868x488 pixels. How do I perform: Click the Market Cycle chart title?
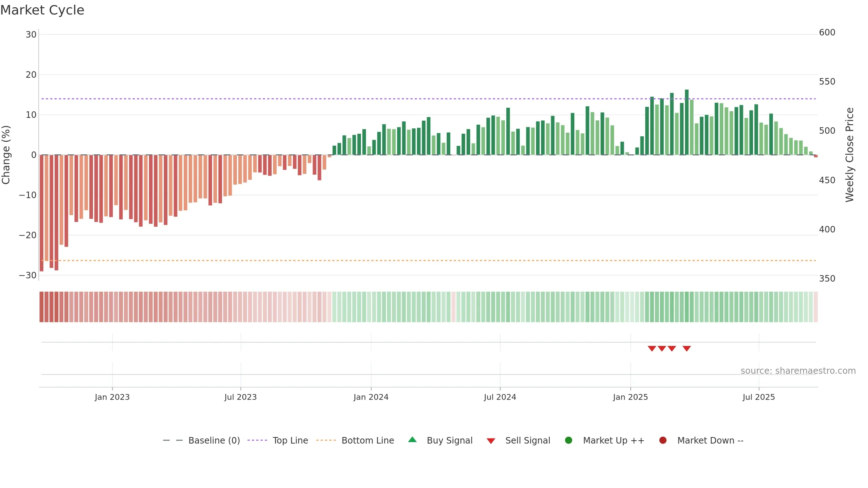point(42,10)
